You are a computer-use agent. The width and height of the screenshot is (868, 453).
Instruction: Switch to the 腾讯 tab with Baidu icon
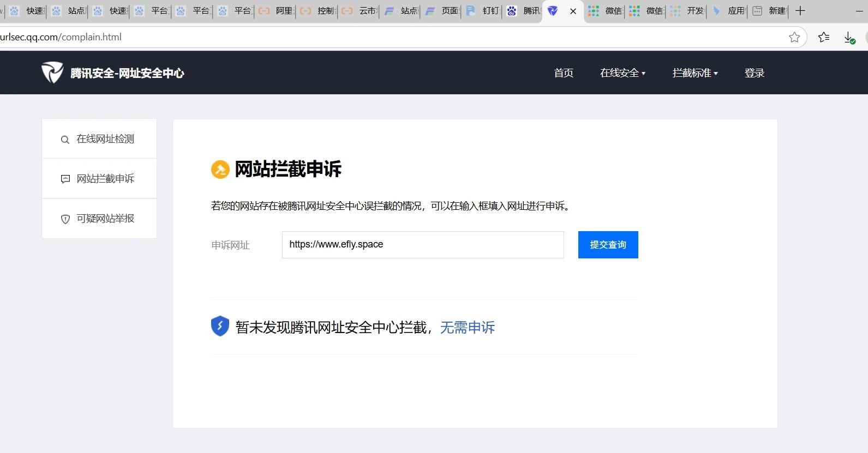click(523, 11)
